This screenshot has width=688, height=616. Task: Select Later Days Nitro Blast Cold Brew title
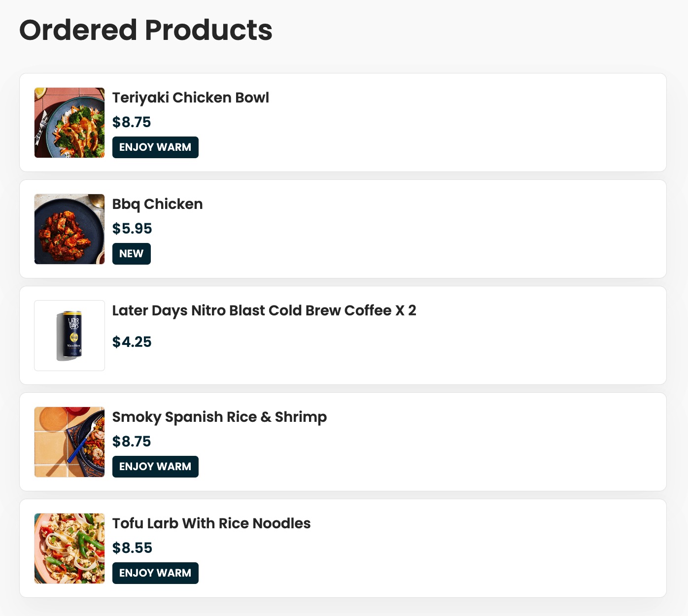pyautogui.click(x=264, y=310)
